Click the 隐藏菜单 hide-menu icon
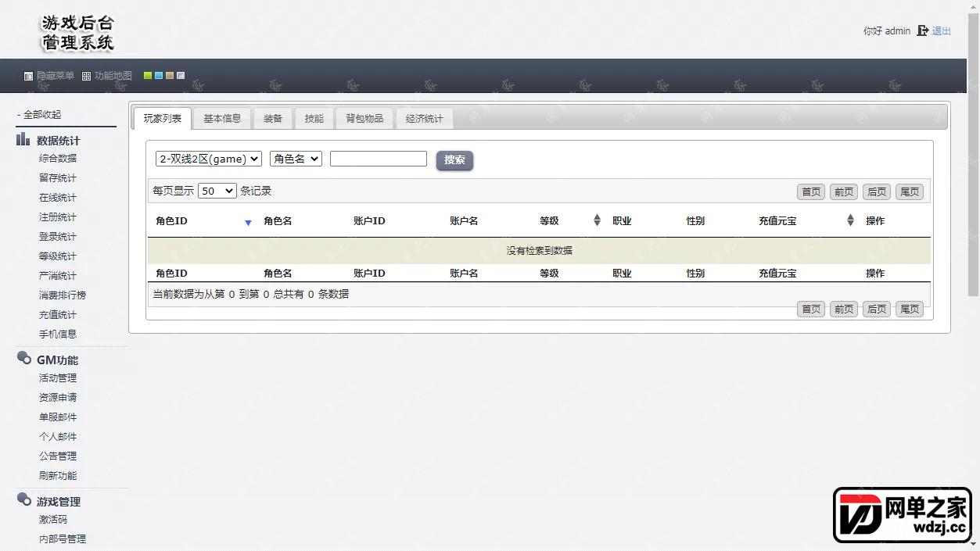This screenshot has width=980, height=551. [28, 77]
